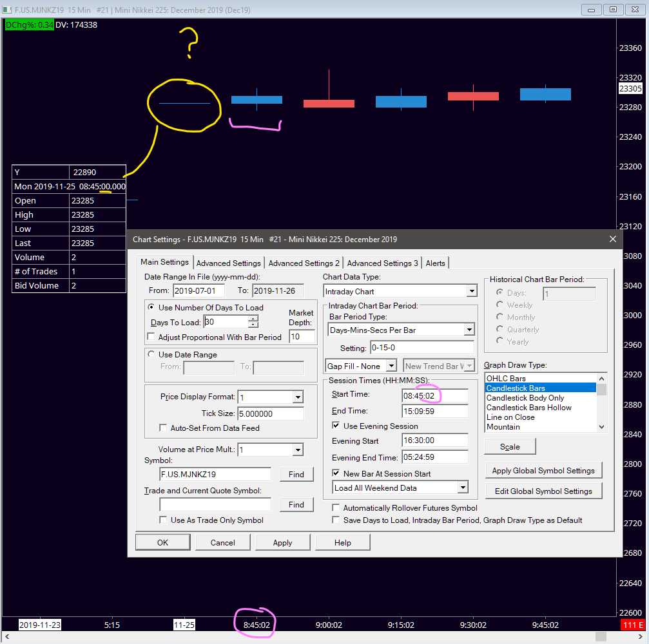
Task: Open the Chart Data Type dropdown
Action: point(471,291)
